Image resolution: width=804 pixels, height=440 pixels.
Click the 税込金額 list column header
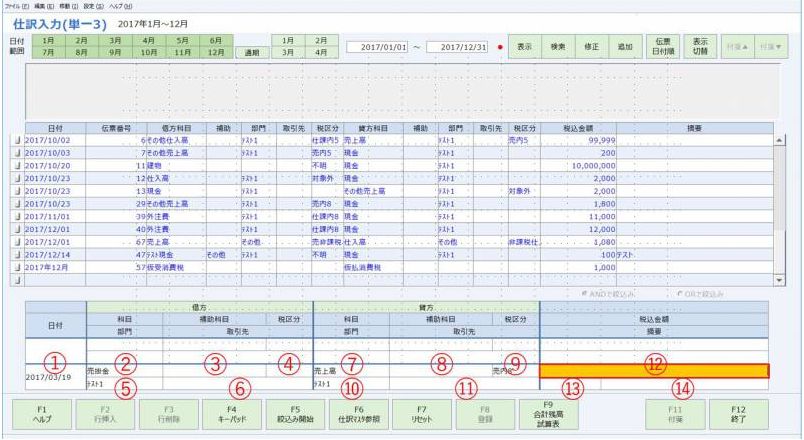[x=578, y=129]
